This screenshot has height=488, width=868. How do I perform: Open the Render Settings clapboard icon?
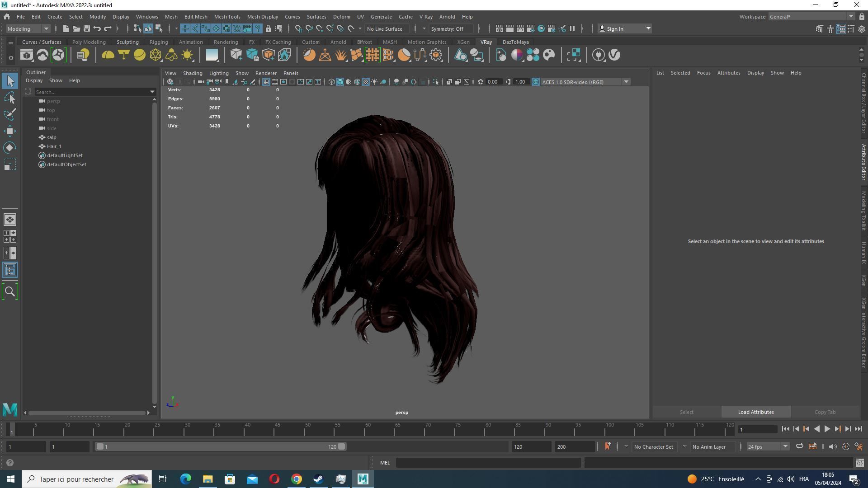(x=530, y=28)
